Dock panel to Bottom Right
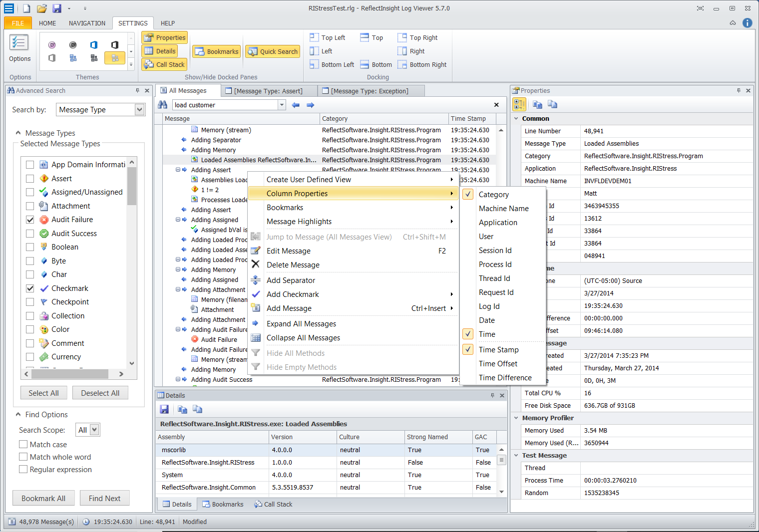 (x=422, y=64)
